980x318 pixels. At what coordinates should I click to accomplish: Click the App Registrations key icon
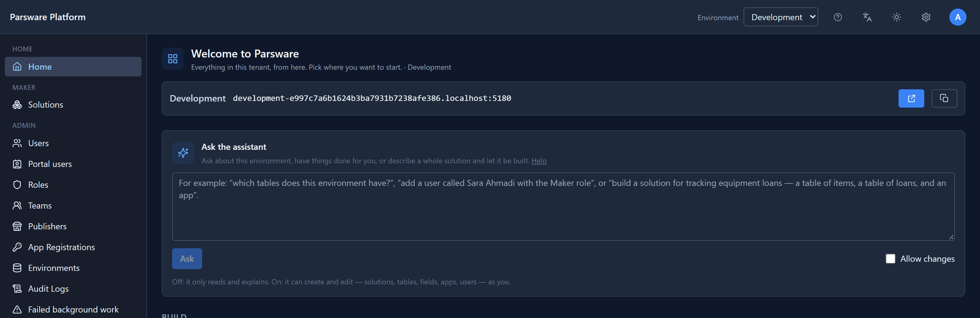17,247
